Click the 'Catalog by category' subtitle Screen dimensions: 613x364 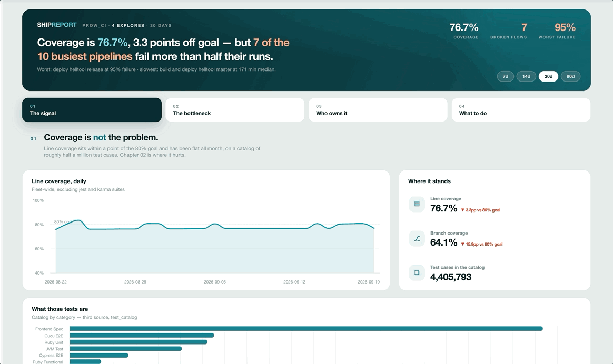pyautogui.click(x=84, y=318)
